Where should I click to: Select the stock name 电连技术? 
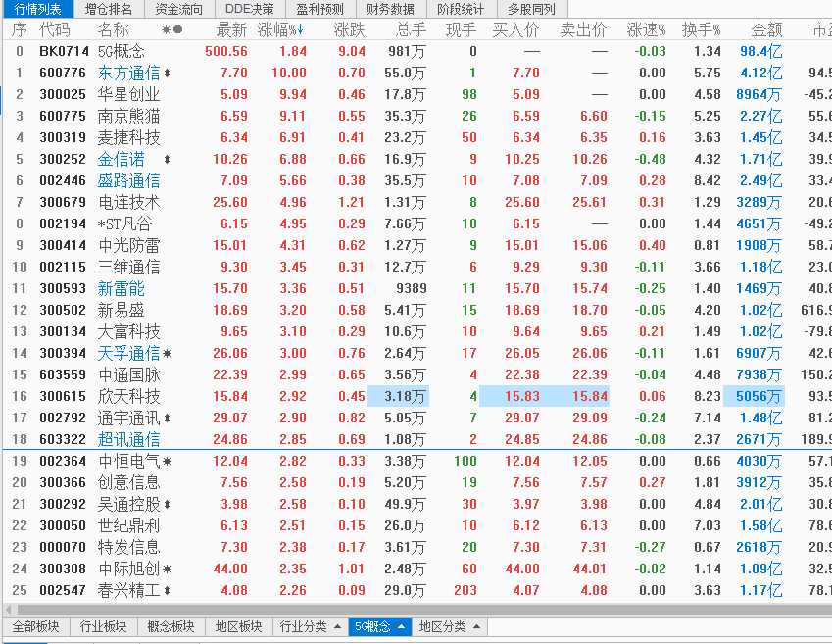click(129, 202)
